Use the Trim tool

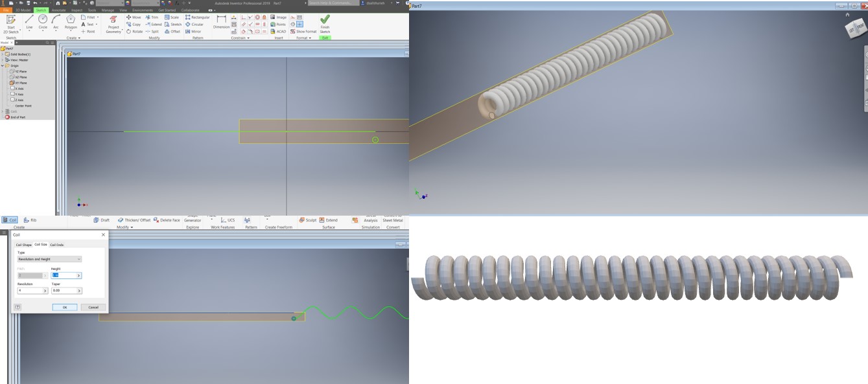[152, 17]
